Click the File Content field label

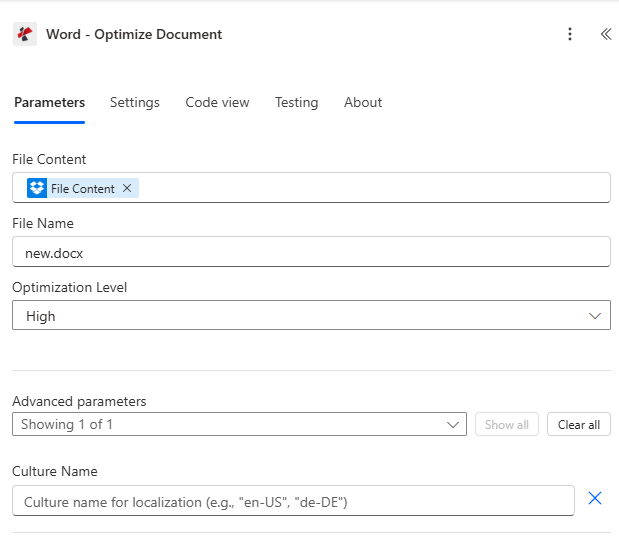coord(49,159)
